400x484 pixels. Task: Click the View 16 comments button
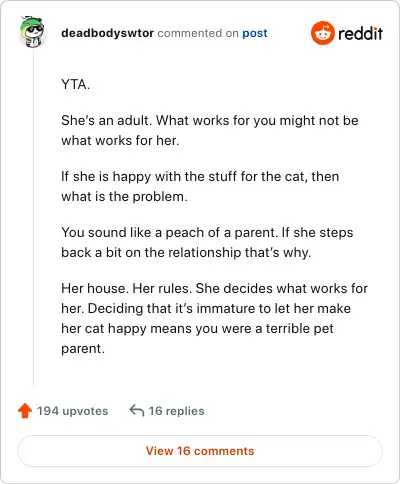200,451
